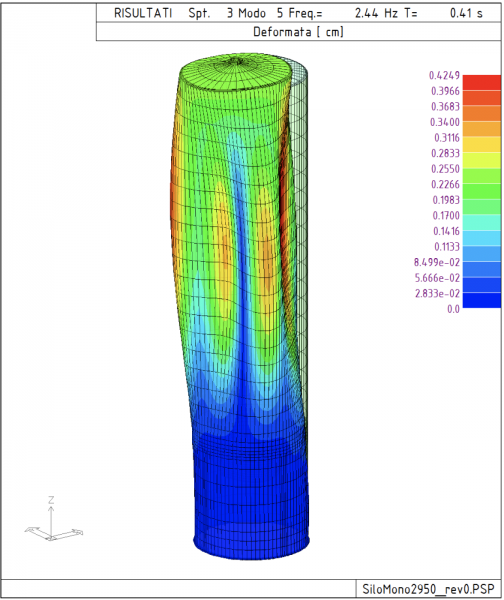Image resolution: width=504 pixels, height=600 pixels.
Task: Click the legend value 0.1416
Action: [446, 231]
